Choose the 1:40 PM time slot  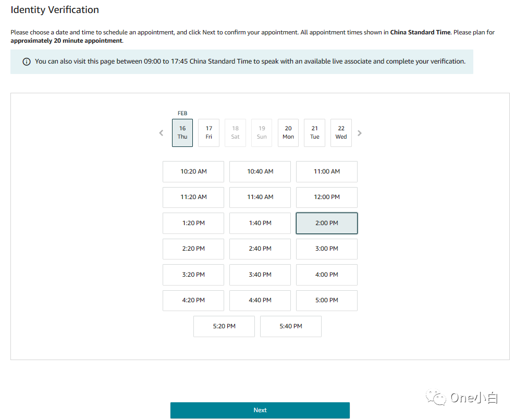[x=260, y=223]
